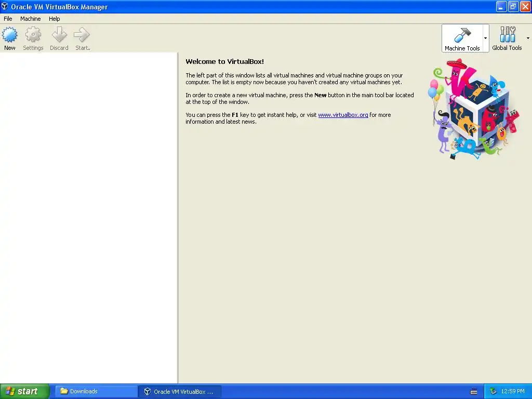The image size is (532, 399).
Task: Close the VirtualBox Manager window
Action: coord(525,6)
